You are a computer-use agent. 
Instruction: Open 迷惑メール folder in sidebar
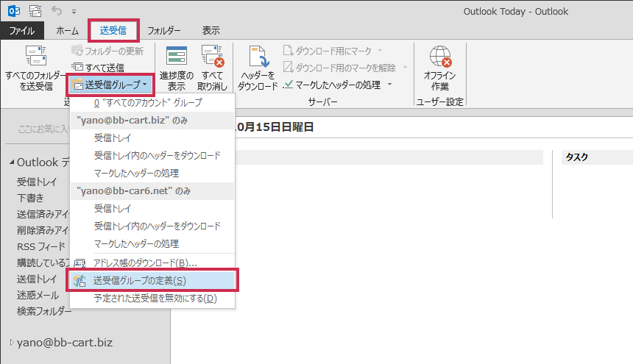pos(38,295)
